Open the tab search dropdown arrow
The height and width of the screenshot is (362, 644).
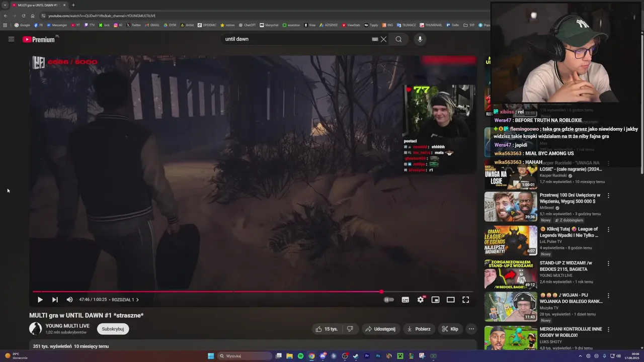5,5
